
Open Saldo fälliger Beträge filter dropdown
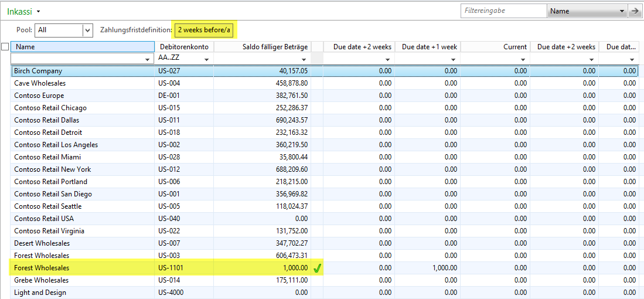click(x=304, y=60)
